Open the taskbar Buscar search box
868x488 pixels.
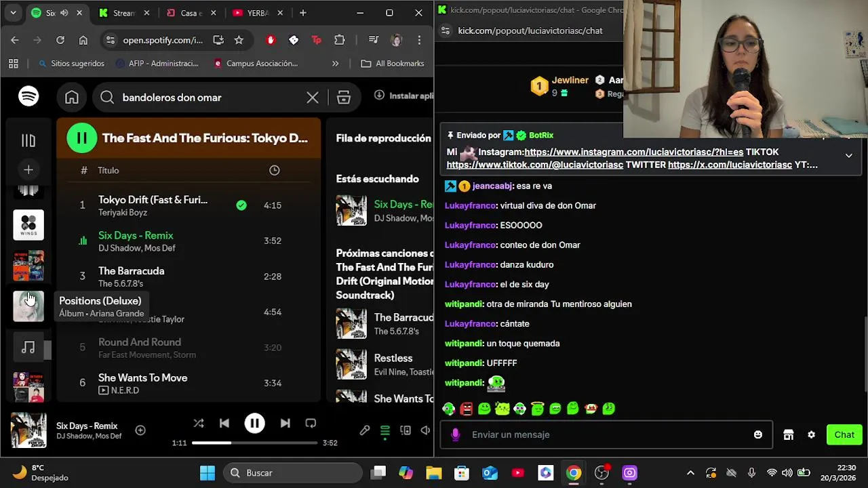tap(294, 473)
